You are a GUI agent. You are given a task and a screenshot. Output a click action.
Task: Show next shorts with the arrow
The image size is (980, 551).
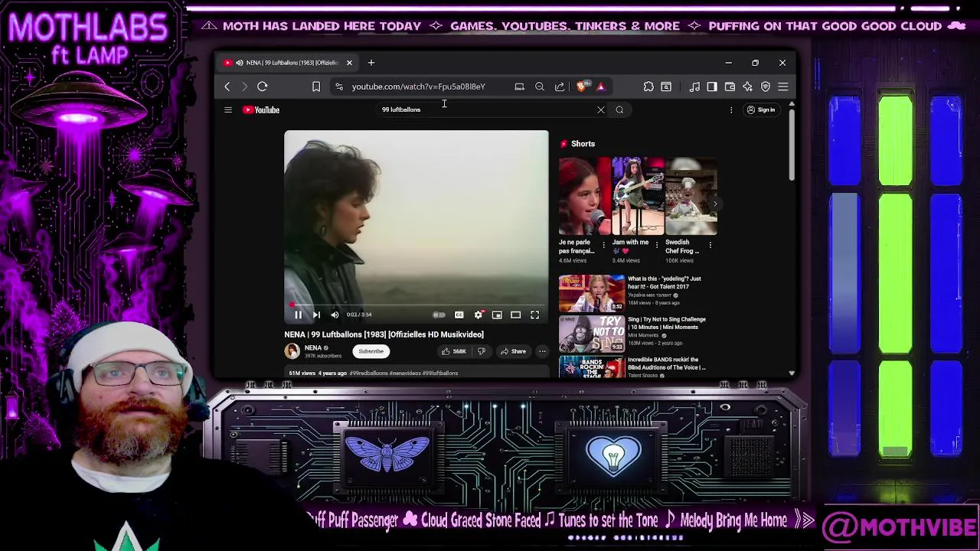715,204
